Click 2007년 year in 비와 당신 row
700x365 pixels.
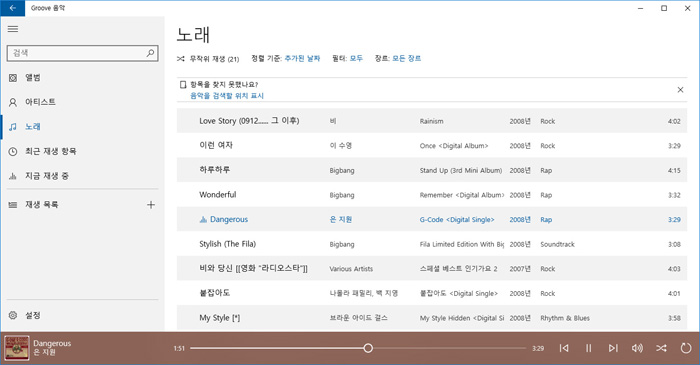[520, 269]
